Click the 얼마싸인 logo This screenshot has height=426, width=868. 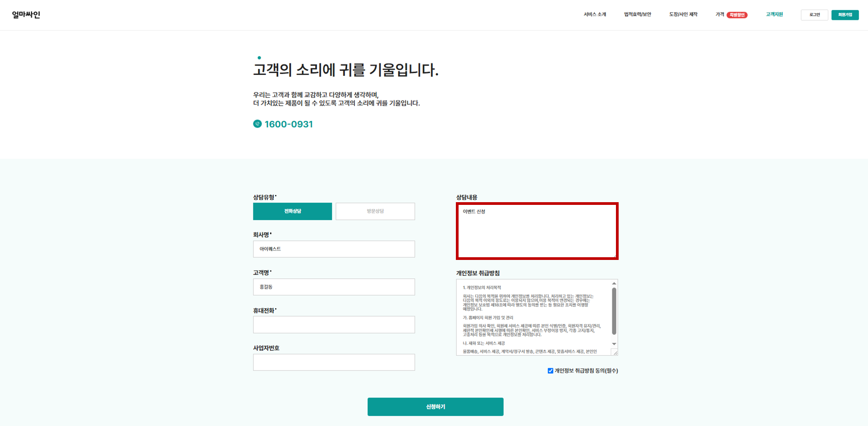(x=25, y=14)
